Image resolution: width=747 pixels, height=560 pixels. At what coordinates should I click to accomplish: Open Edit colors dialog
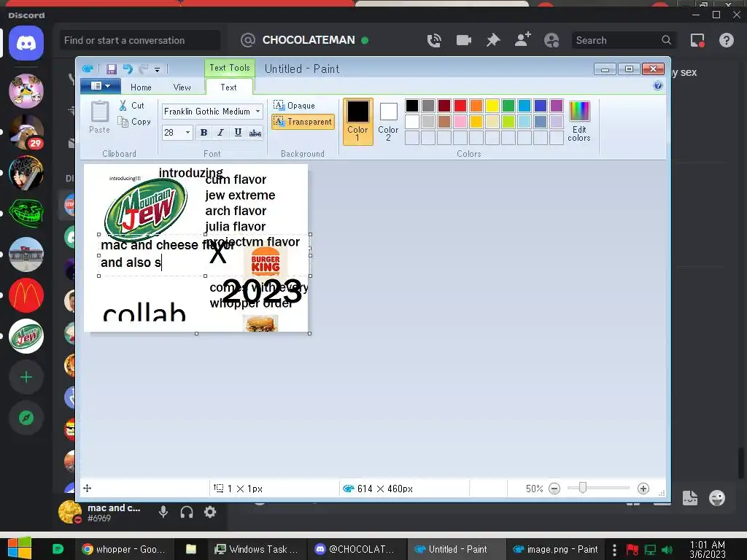(579, 122)
